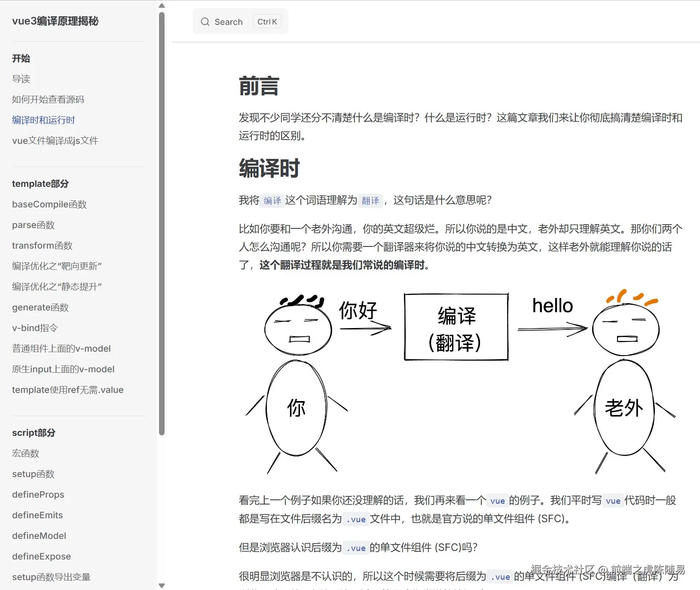700x590 pixels.
Task: Click the site title vue3编译原理揭秘
Action: point(55,21)
